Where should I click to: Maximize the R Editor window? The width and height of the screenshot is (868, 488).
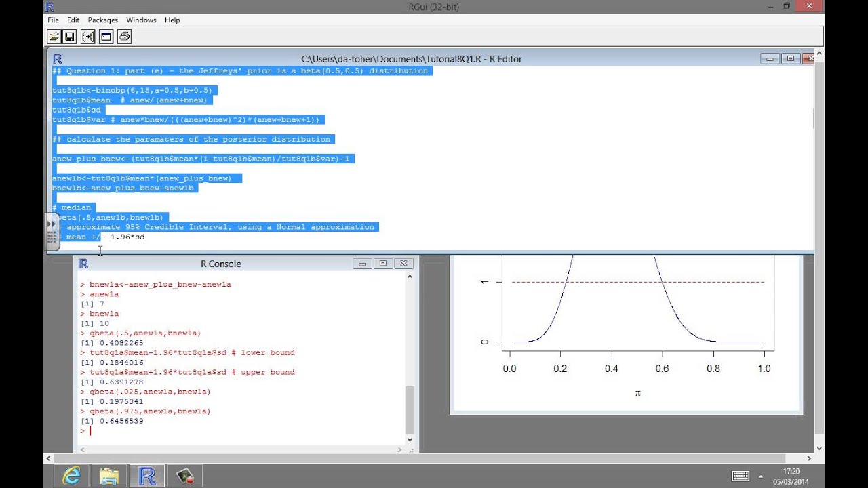[x=790, y=59]
